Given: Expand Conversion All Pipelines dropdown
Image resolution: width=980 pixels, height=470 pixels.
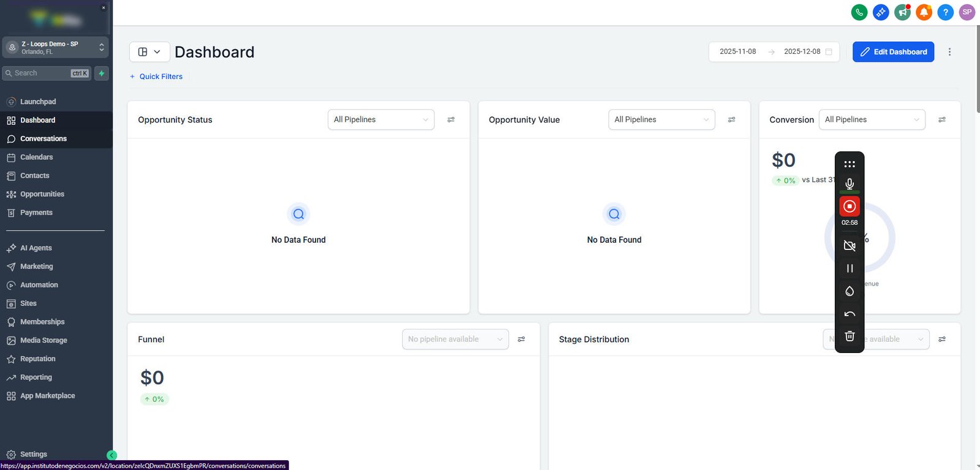Looking at the screenshot, I should click(x=872, y=119).
